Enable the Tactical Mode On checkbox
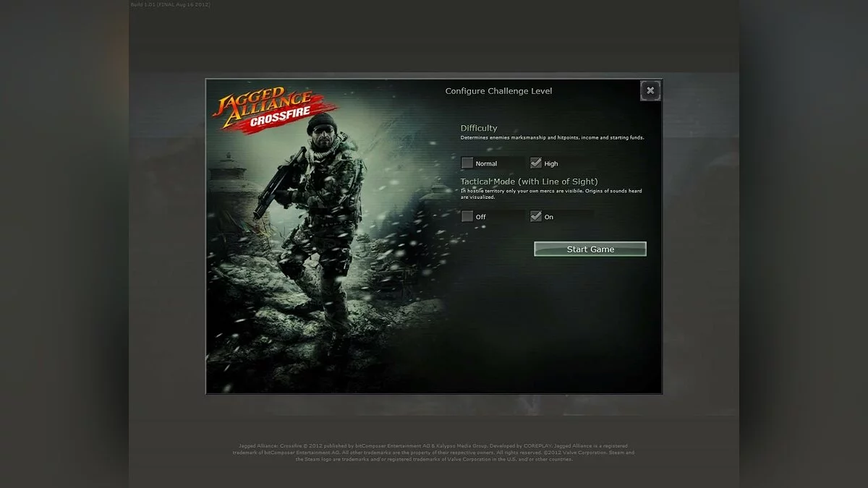This screenshot has width=868, height=488. (x=535, y=216)
